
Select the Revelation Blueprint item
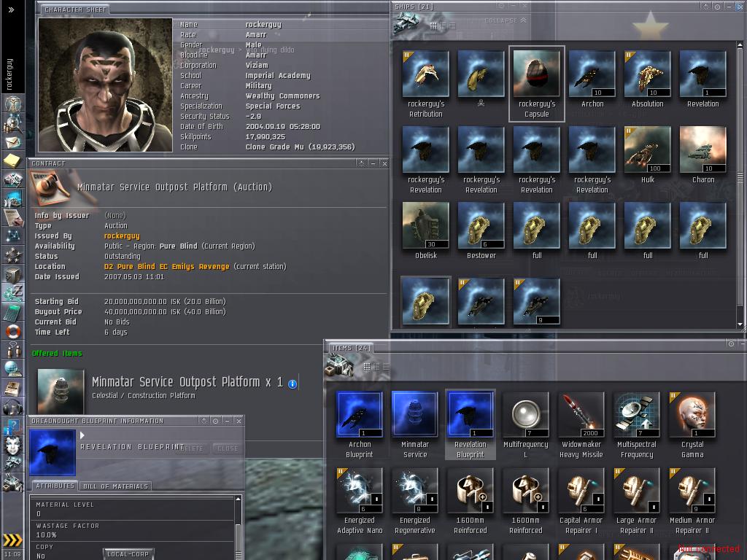click(x=471, y=425)
